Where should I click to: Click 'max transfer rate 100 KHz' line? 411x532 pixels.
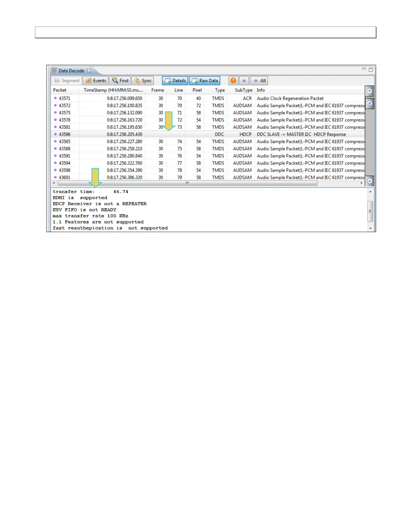tap(90, 216)
